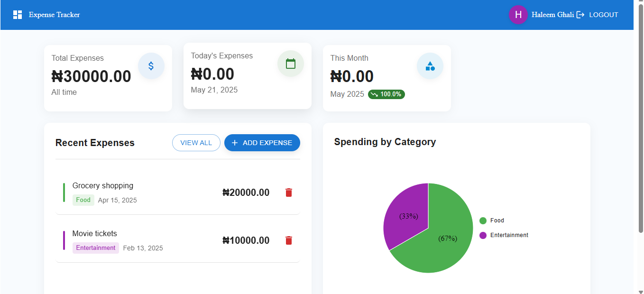Click the plus icon inside ADD EXPENSE
The height and width of the screenshot is (294, 644).
(x=235, y=142)
